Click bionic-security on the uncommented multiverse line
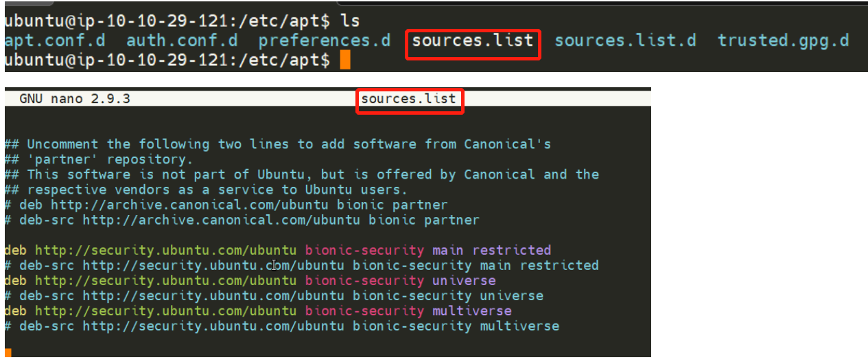 365,310
